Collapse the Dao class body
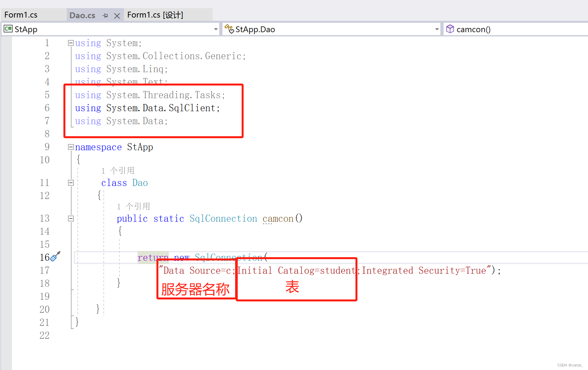 (x=70, y=182)
